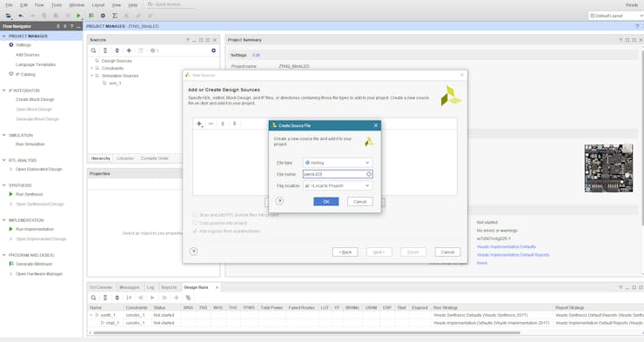Screen dimensions: 644x342
Task: Collapse the Simulation Sources tree node
Action: 92,76
